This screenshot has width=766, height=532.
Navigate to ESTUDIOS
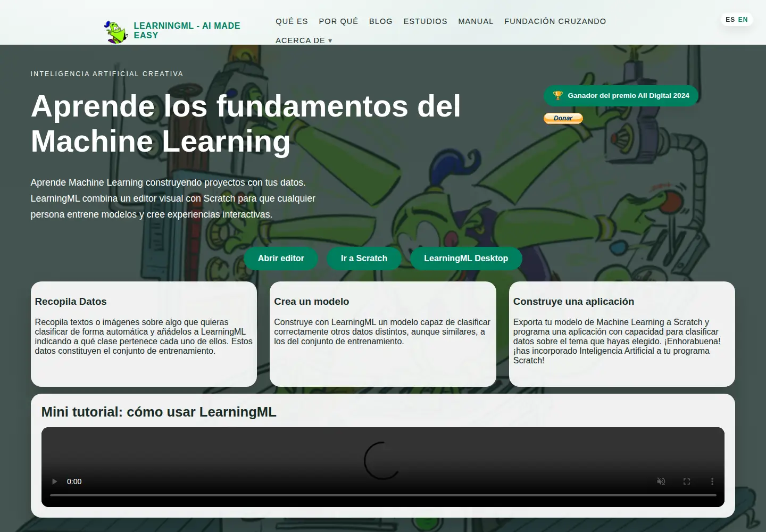(x=426, y=21)
